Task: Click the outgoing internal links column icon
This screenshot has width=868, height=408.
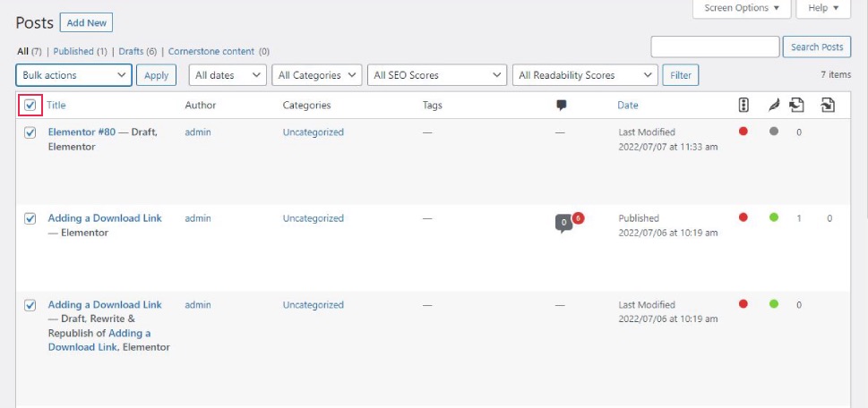Action: click(x=796, y=105)
